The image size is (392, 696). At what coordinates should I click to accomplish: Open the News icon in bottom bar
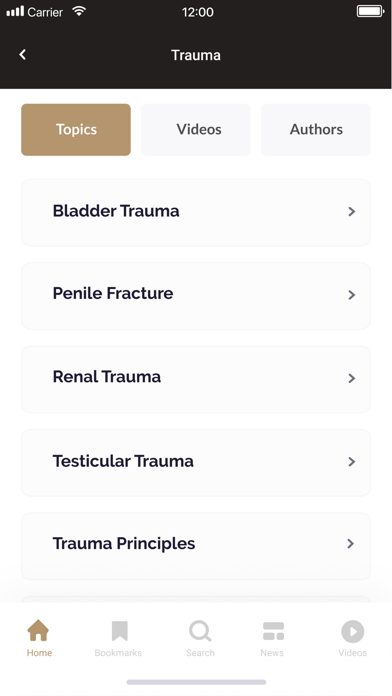click(273, 631)
